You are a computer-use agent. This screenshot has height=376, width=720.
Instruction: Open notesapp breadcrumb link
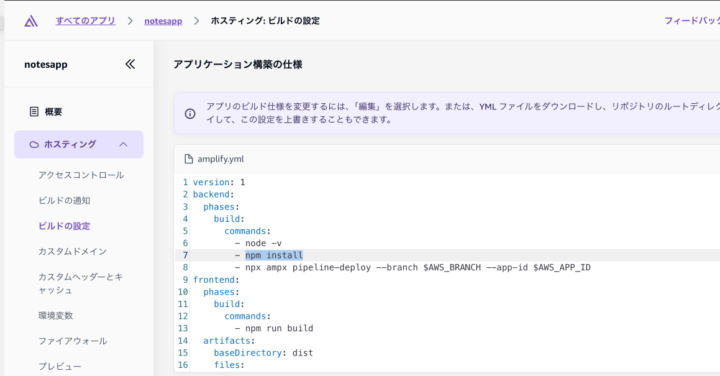point(163,21)
